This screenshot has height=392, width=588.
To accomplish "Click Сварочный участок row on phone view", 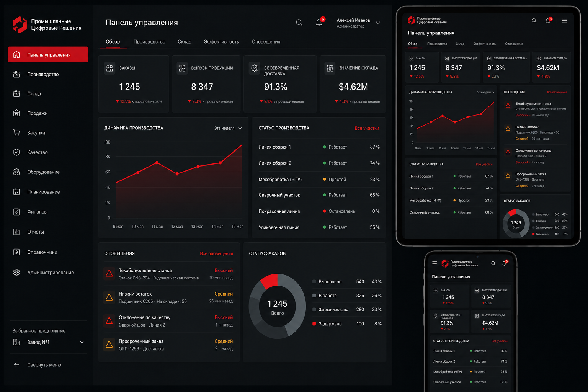I will click(470, 382).
